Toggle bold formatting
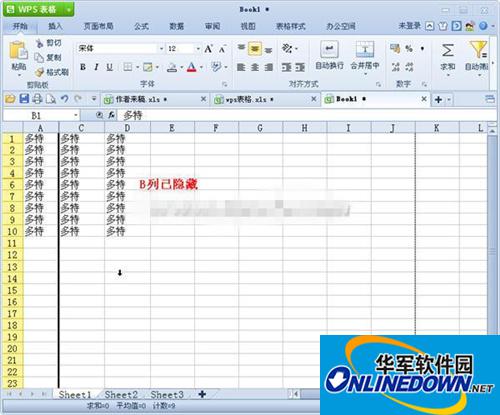 tap(83, 67)
